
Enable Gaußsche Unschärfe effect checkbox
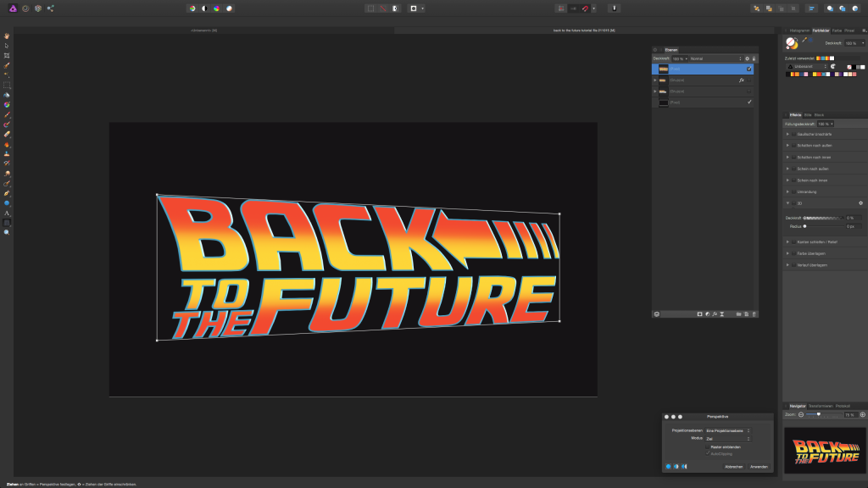(x=793, y=135)
